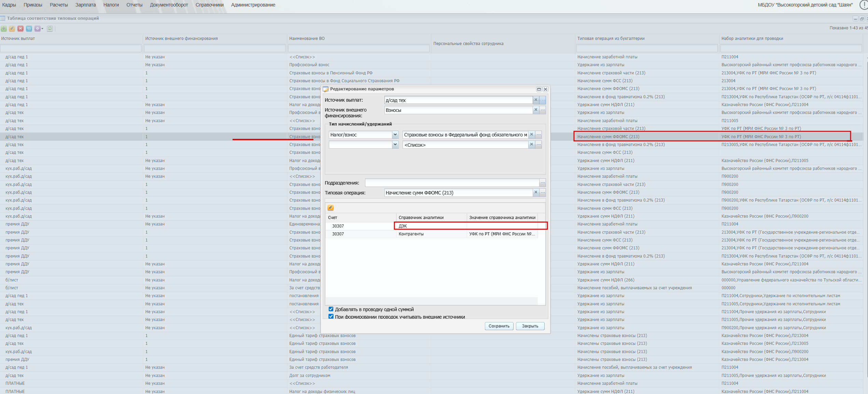868x394 pixels.
Task: Click the blue copy record toolbar icon
Action: [29, 29]
